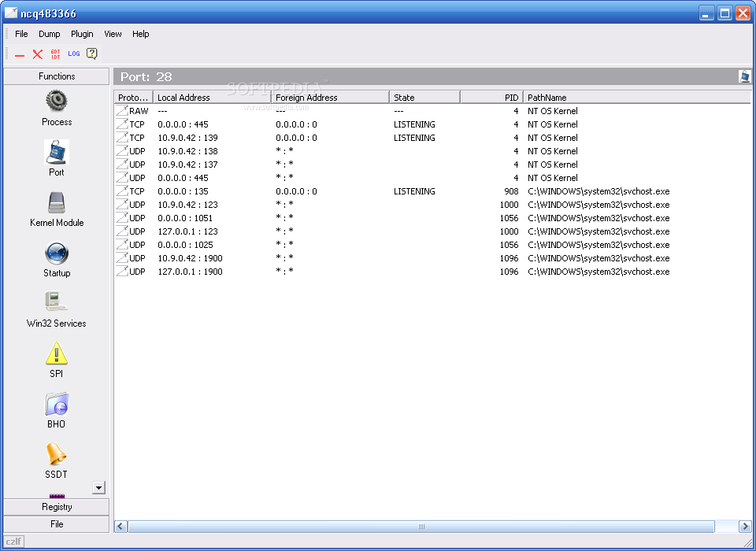Image resolution: width=756 pixels, height=551 pixels.
Task: Click the port icon in header bar
Action: 744,76
